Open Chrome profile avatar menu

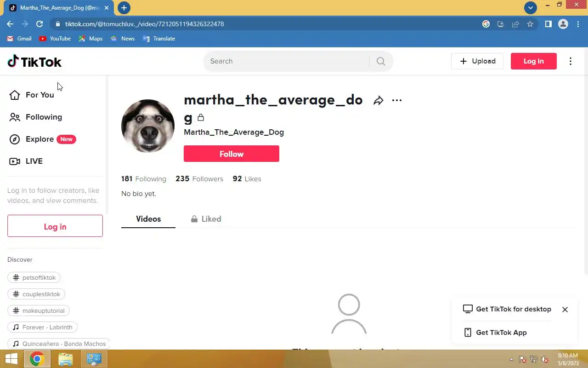[x=563, y=24]
